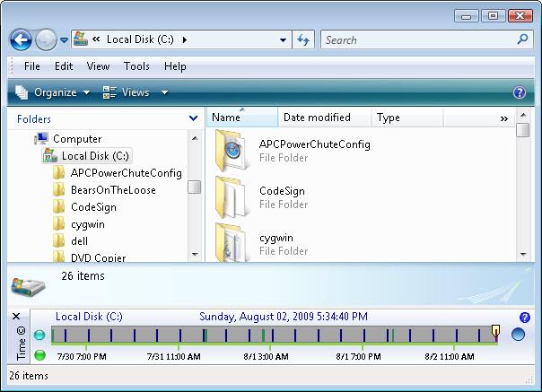The image size is (542, 392).
Task: Click timeline bar above 8/1 3:00 AM
Action: tap(270, 335)
